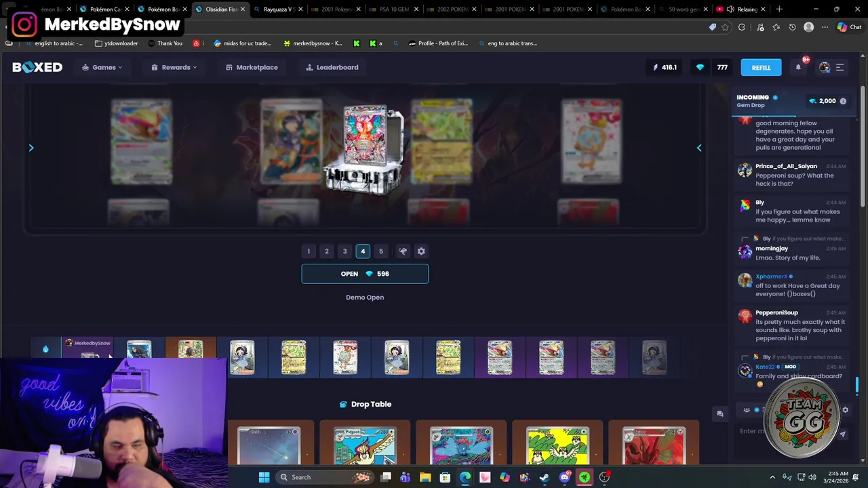
Task: Click the chat panel scrollbar thumb
Action: pos(857,386)
